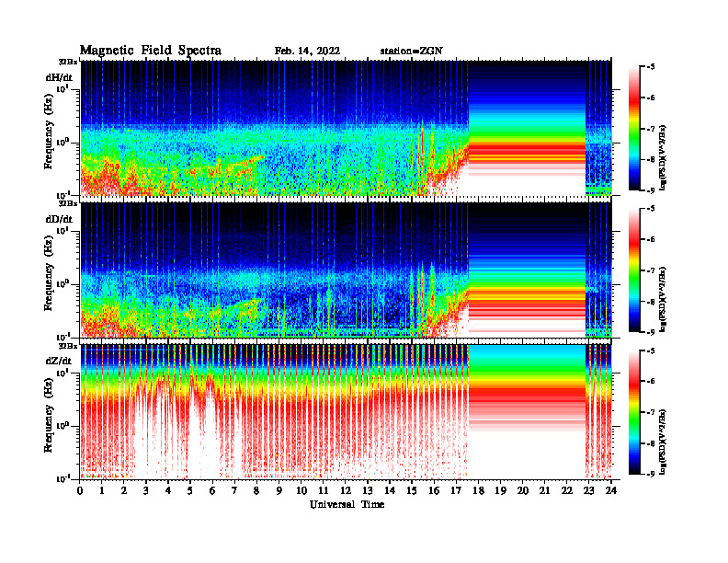
Task: Click the log PSD unit label beside dH/dt colorbar
Action: pyautogui.click(x=664, y=157)
